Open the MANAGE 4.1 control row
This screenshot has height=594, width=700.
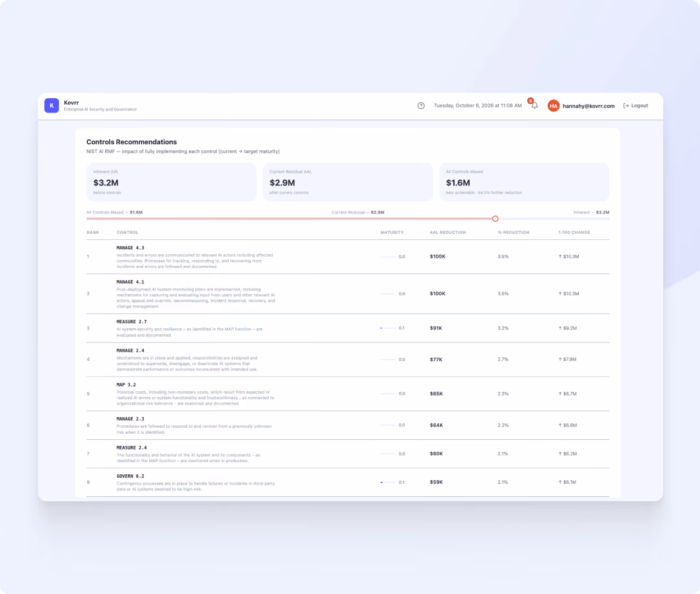(x=348, y=294)
